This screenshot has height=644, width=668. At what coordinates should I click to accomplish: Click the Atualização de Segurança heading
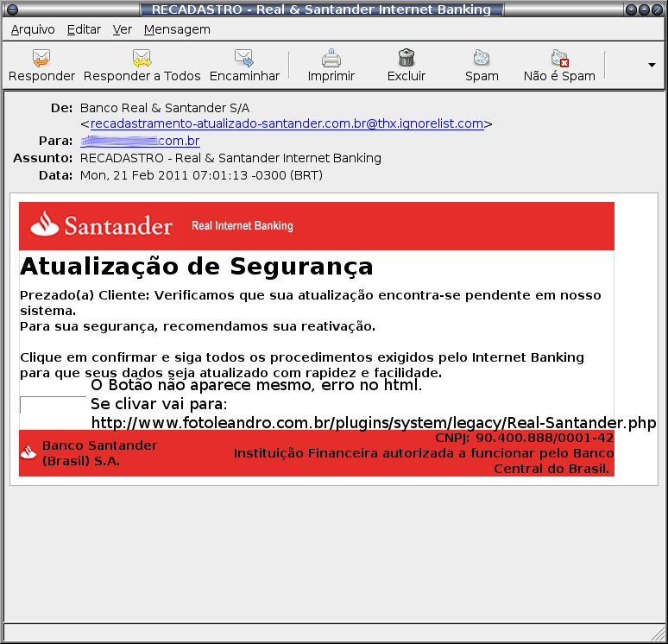pyautogui.click(x=197, y=267)
